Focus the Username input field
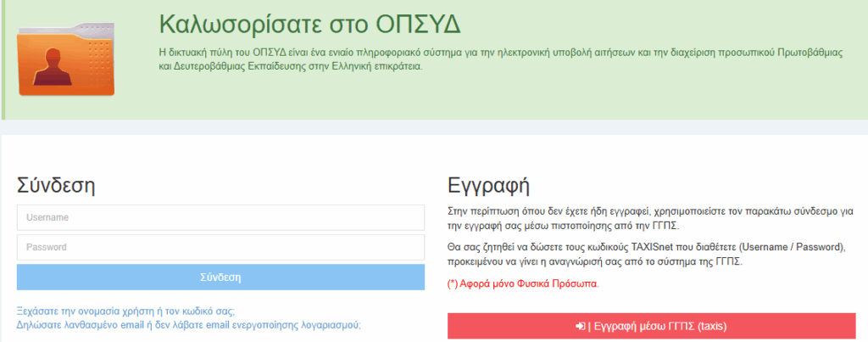Screen dimensions: 868x342 point(221,218)
